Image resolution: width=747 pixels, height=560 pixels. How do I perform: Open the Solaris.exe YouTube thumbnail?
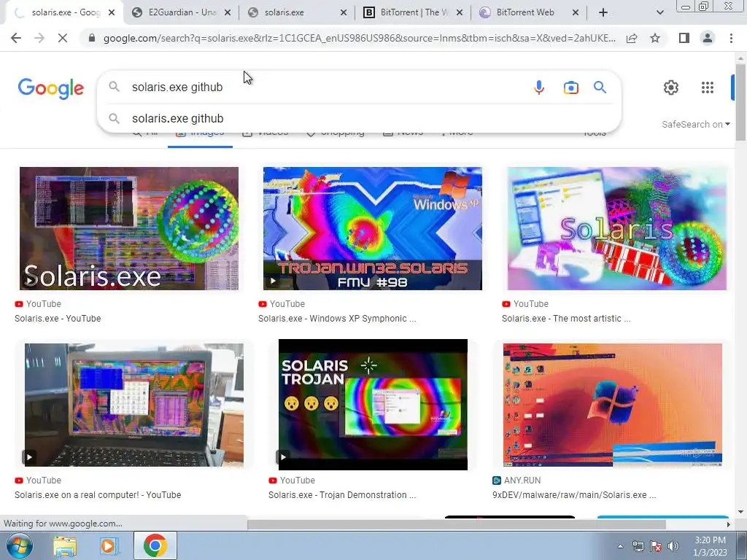(128, 228)
